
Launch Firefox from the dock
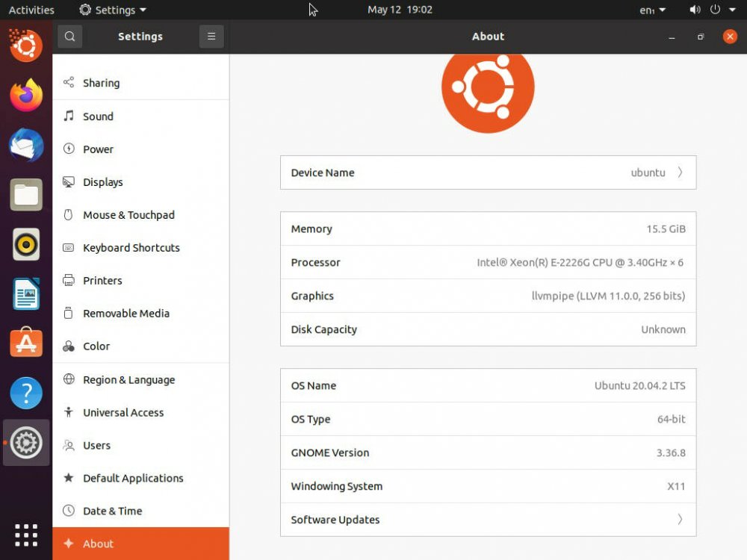click(x=26, y=96)
